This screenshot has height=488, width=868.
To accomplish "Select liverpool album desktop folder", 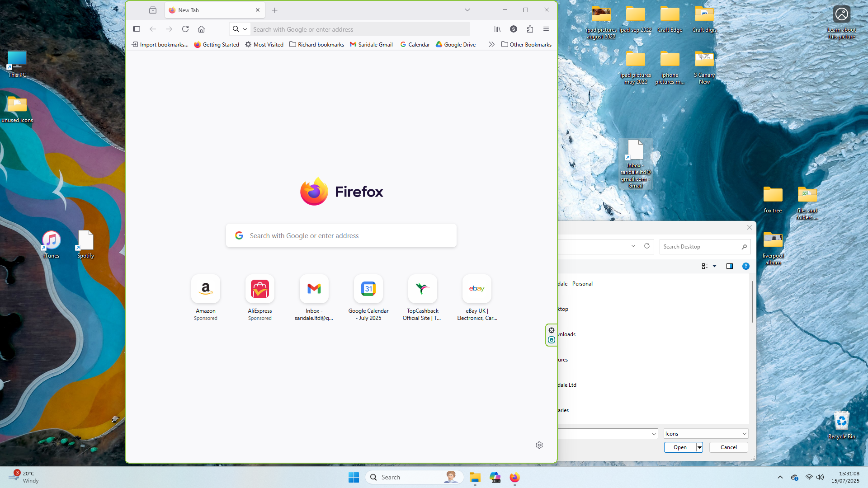I will [773, 248].
